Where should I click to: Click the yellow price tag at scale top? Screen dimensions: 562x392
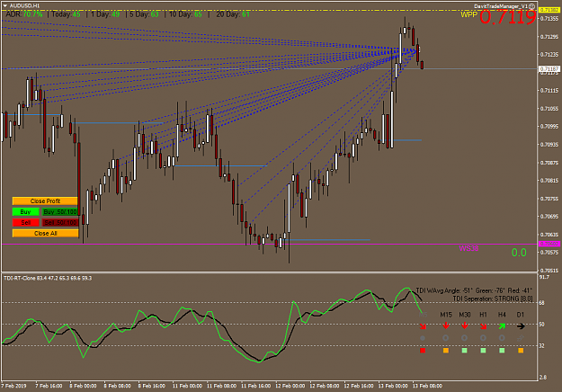pos(549,10)
